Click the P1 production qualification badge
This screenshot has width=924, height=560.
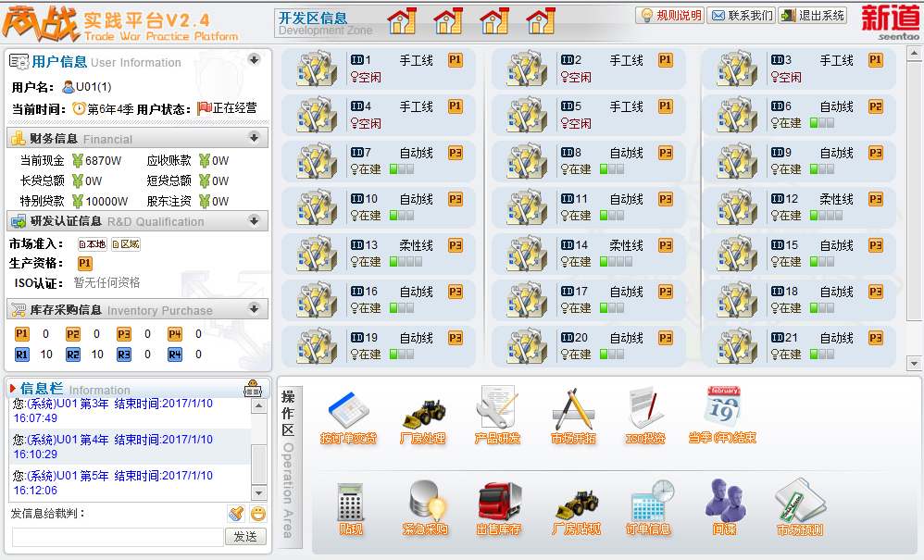[85, 263]
